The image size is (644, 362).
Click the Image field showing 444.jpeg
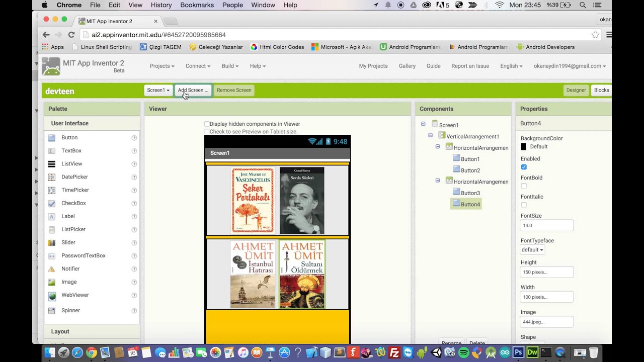546,322
